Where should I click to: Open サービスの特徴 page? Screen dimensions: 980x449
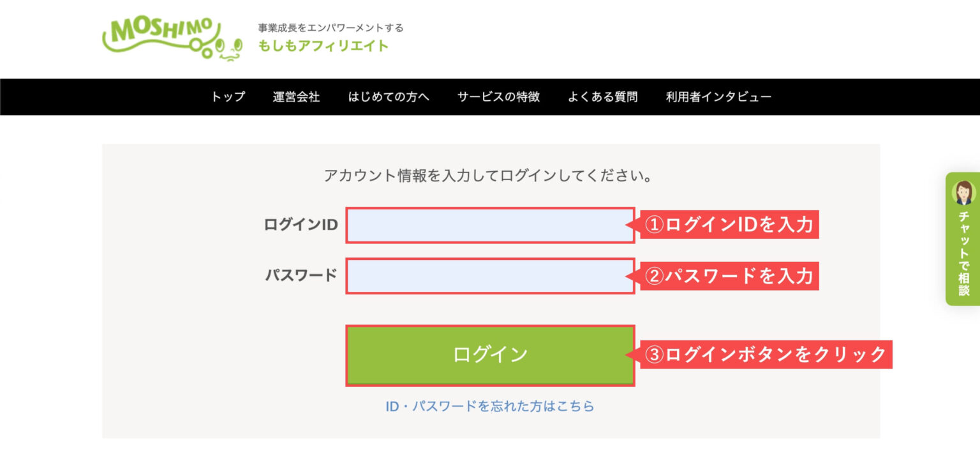click(498, 96)
